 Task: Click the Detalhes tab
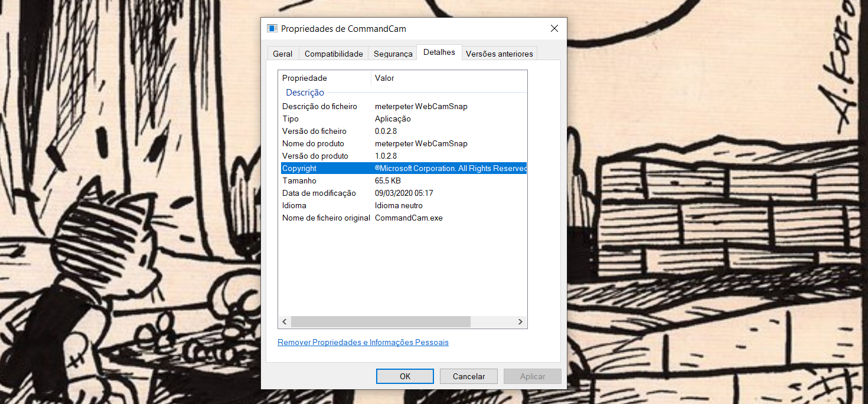tap(439, 52)
